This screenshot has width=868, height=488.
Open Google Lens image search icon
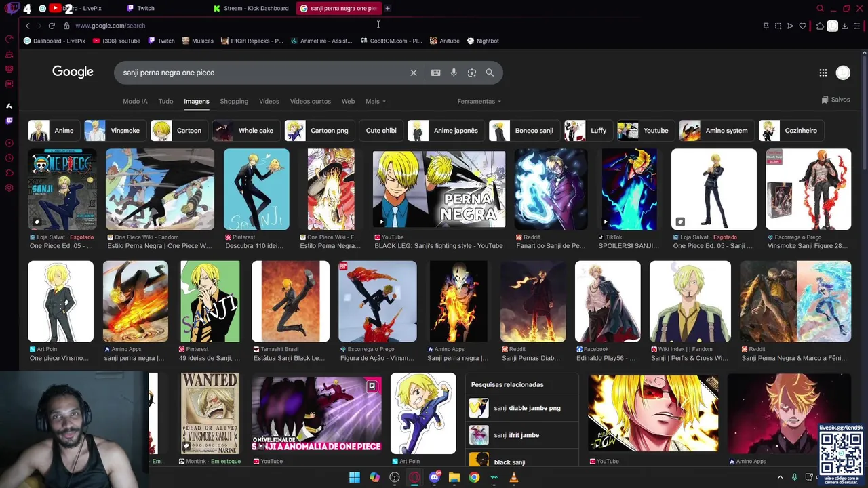(x=472, y=73)
